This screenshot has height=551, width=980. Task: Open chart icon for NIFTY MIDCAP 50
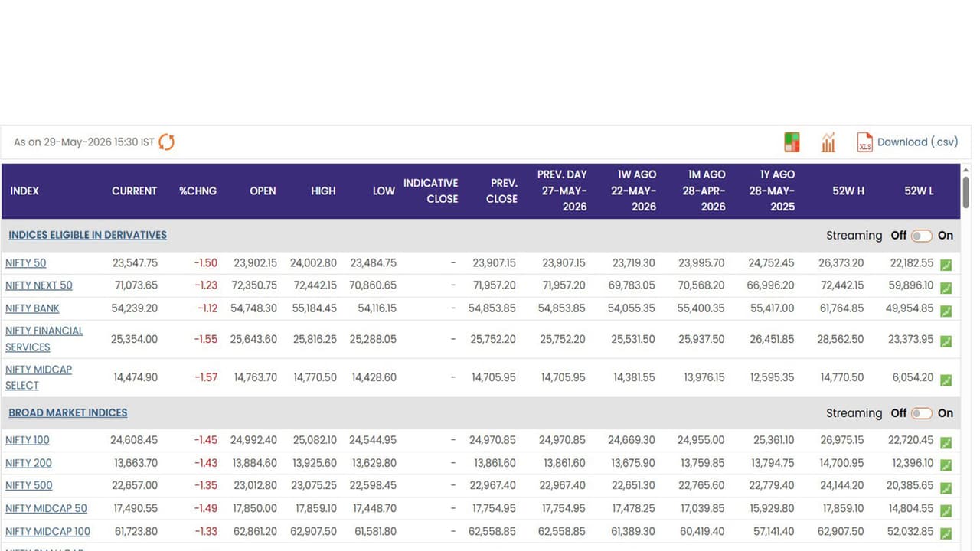pyautogui.click(x=946, y=510)
